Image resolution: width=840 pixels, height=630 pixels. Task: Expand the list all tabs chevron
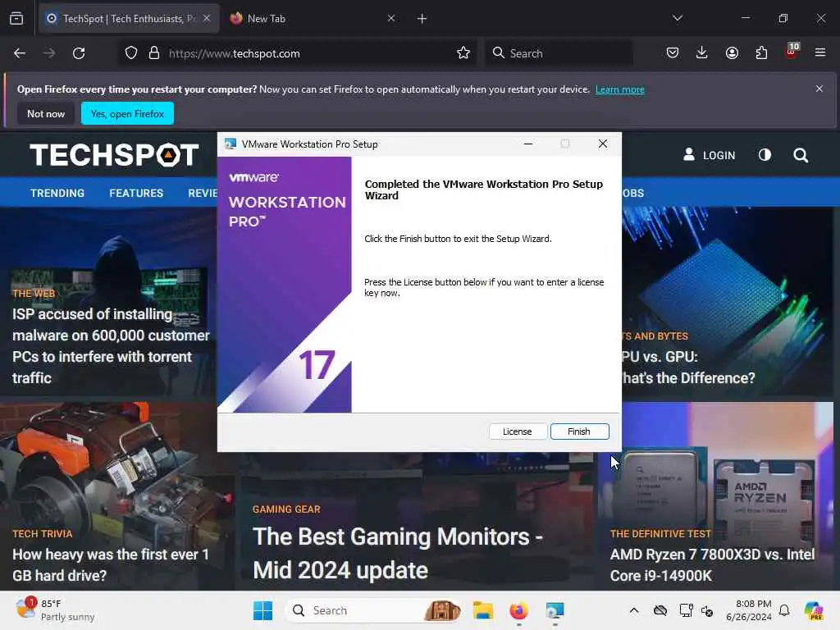click(x=678, y=18)
